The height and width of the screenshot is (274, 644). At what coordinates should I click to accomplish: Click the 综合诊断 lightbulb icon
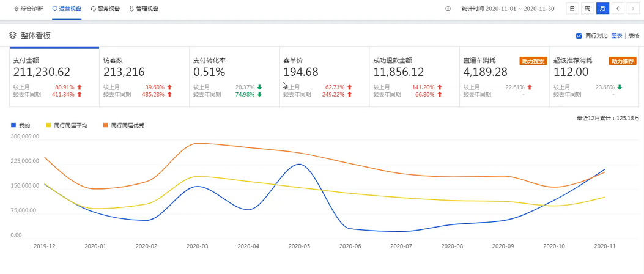click(17, 9)
